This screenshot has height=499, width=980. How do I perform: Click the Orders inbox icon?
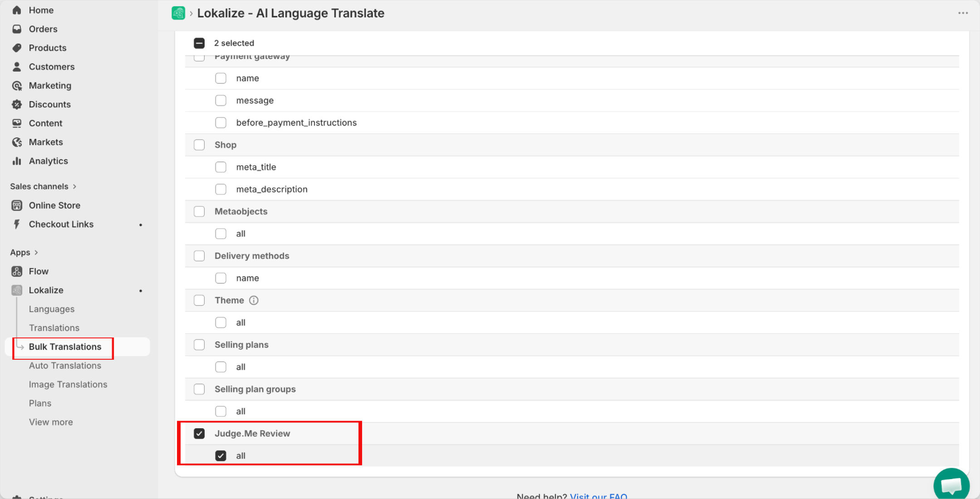pyautogui.click(x=17, y=29)
